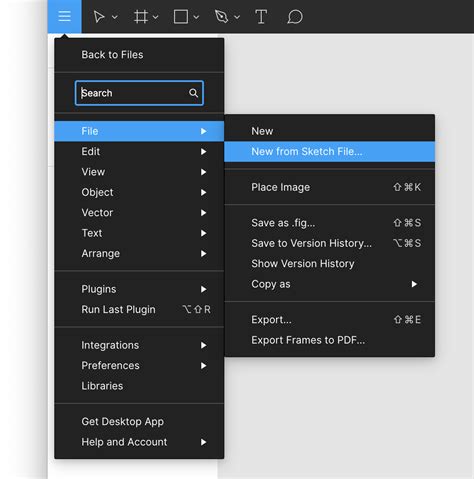Open the Object submenu
The width and height of the screenshot is (474, 479).
[139, 192]
